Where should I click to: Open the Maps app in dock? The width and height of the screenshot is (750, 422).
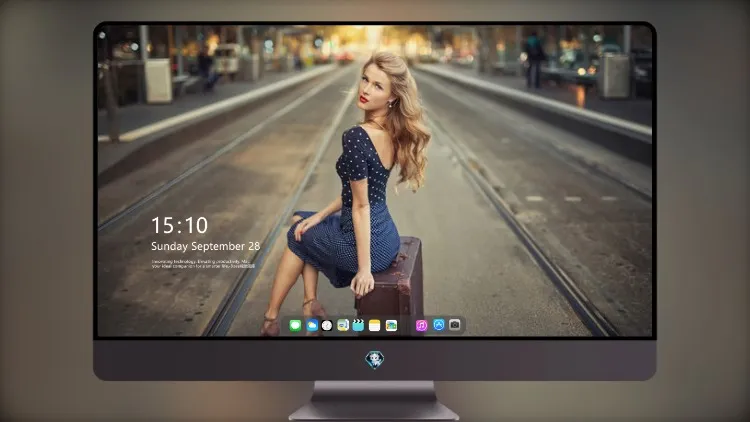tap(343, 325)
